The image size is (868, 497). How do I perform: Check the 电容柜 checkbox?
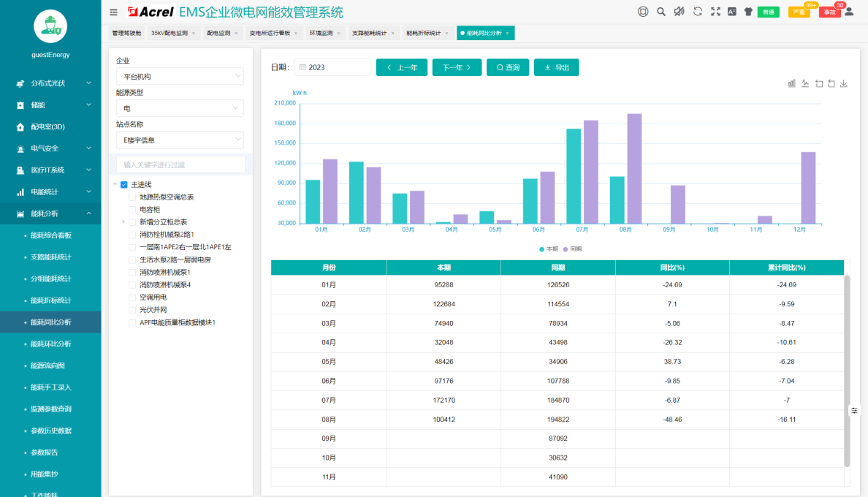pos(132,210)
